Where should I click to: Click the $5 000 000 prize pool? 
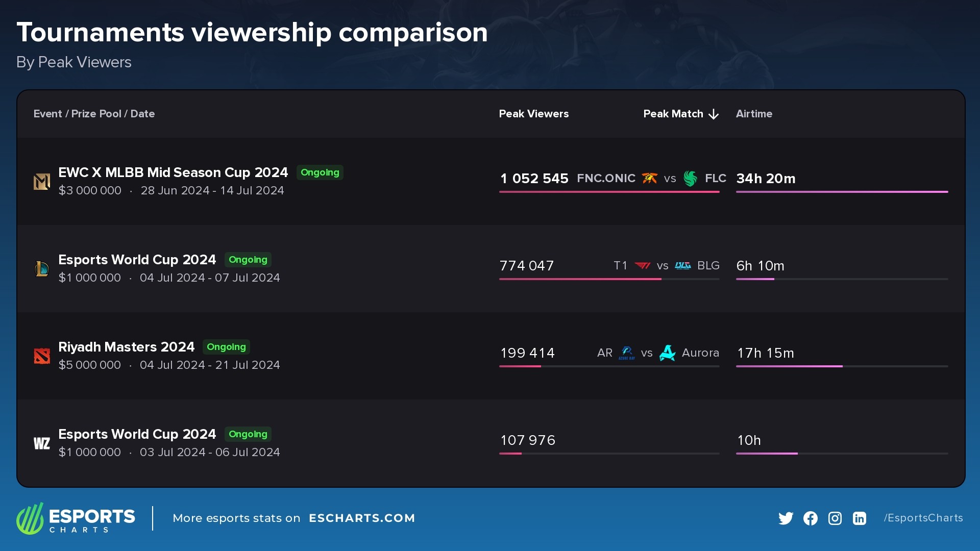click(90, 365)
